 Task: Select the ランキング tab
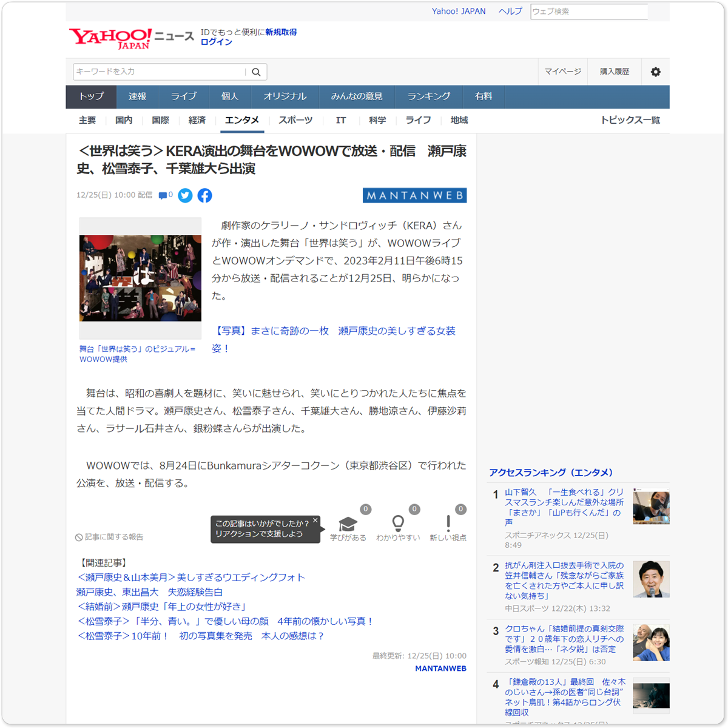click(429, 96)
